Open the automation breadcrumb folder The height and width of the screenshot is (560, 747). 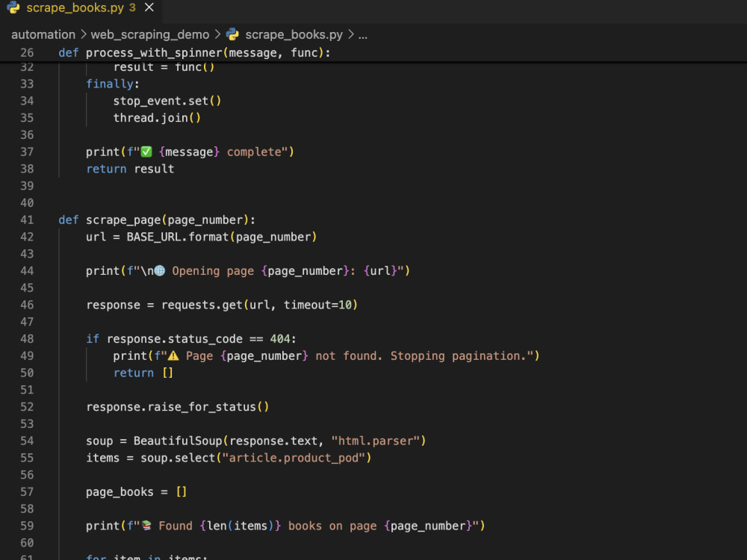43,35
